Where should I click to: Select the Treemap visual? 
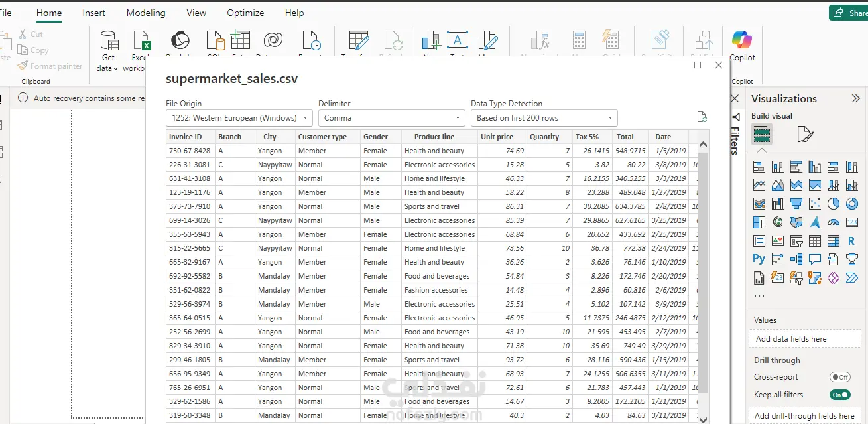pyautogui.click(x=759, y=222)
